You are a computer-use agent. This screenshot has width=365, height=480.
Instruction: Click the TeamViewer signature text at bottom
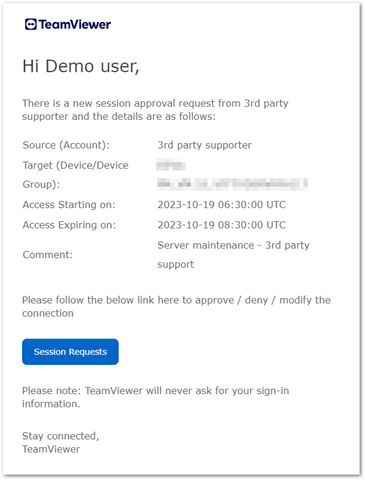(x=51, y=449)
